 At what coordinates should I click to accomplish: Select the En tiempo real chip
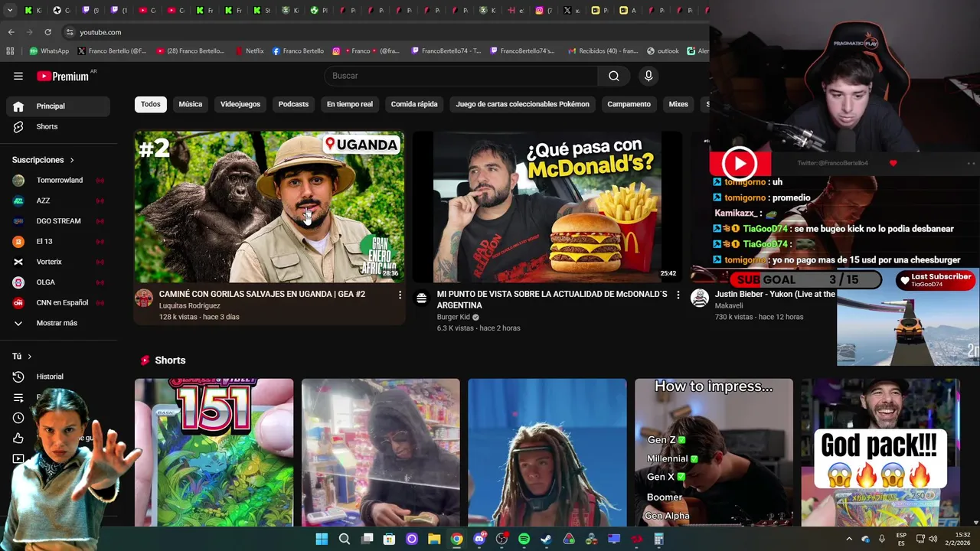pyautogui.click(x=350, y=104)
